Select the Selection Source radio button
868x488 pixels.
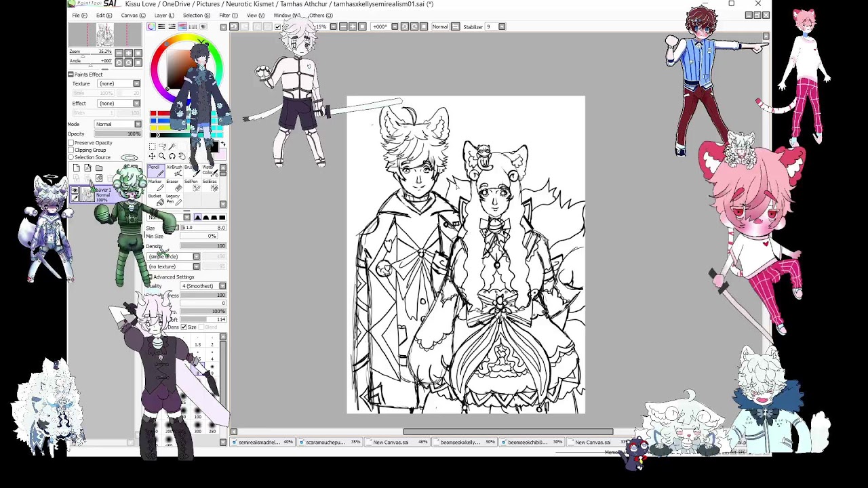point(71,157)
